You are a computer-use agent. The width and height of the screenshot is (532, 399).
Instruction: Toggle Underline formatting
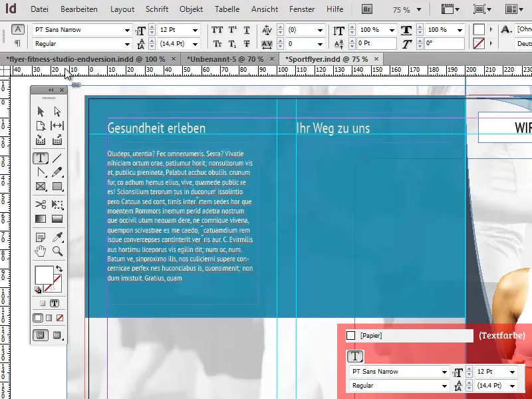(x=247, y=30)
